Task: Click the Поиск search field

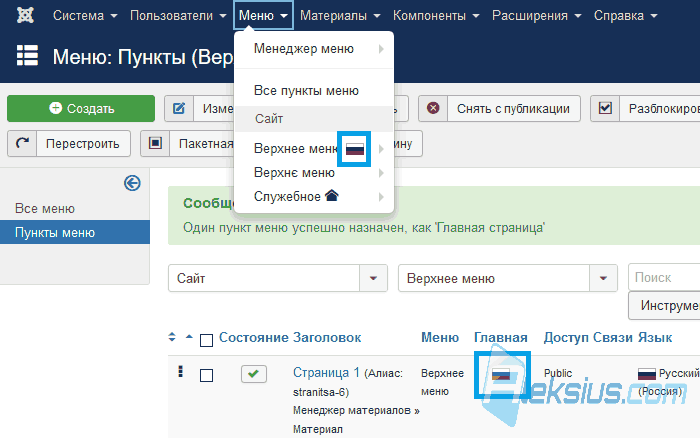Action: (664, 277)
